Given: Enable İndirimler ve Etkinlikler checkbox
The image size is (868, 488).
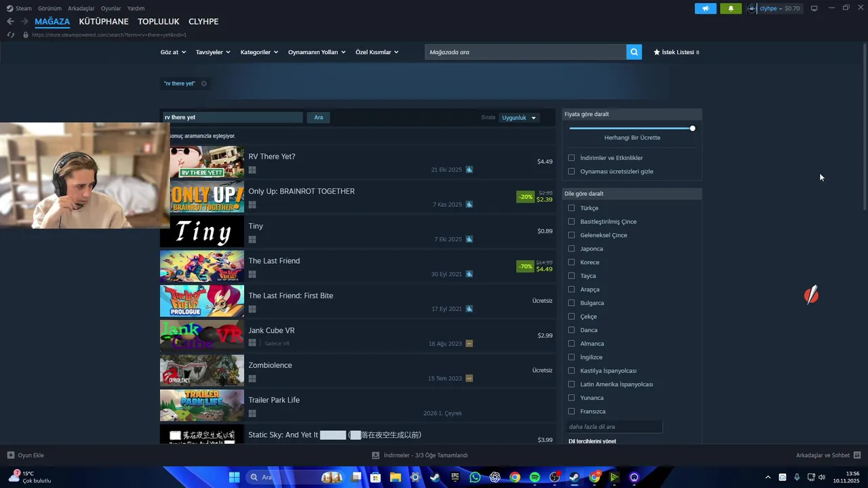Looking at the screenshot, I should (571, 158).
